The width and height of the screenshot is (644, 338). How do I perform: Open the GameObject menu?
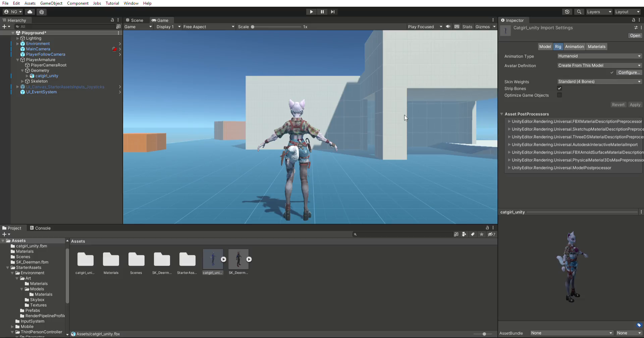[51, 3]
